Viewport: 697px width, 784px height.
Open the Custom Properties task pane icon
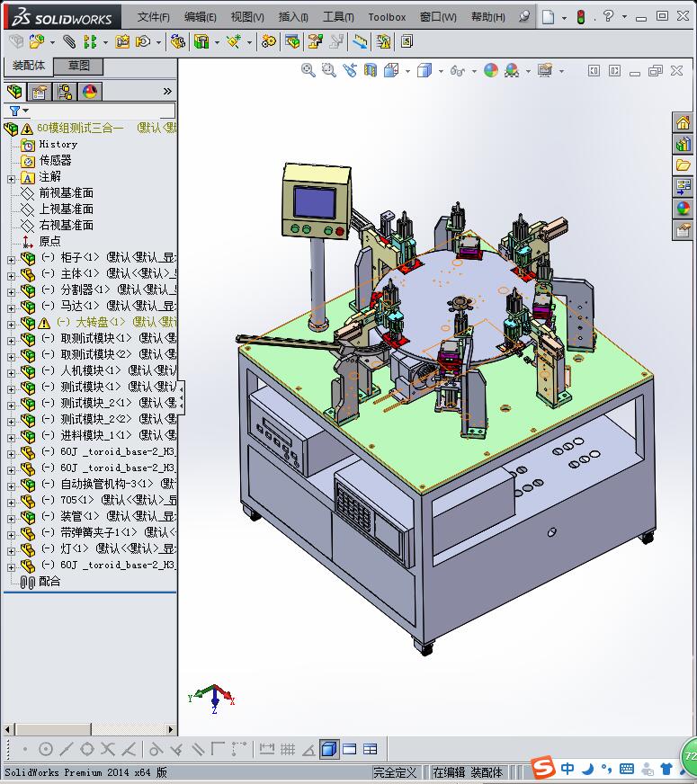pyautogui.click(x=683, y=229)
